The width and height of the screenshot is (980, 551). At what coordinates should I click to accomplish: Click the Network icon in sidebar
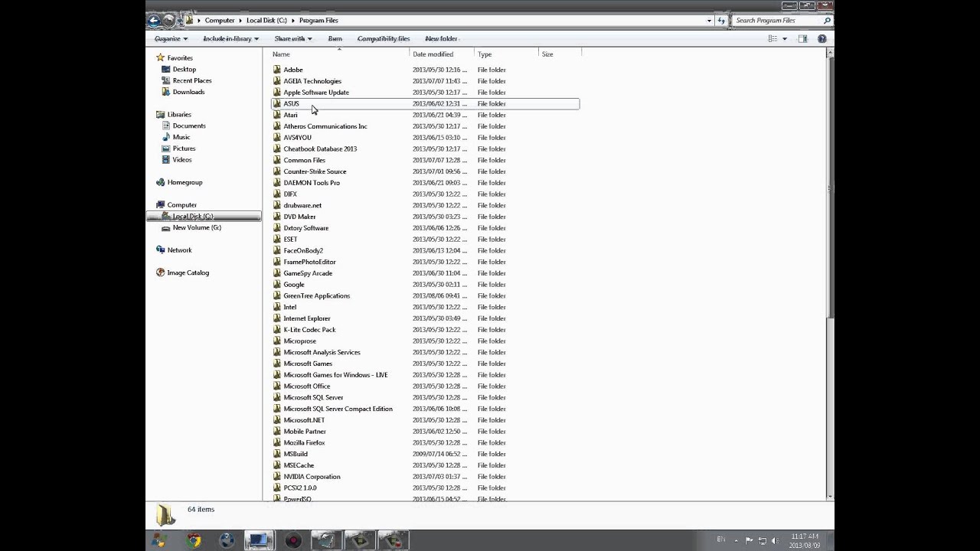(160, 249)
